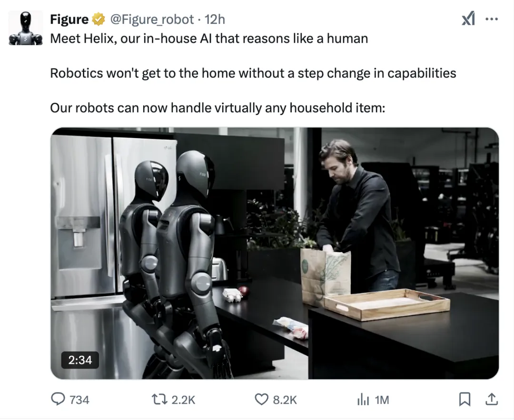The height and width of the screenshot is (420, 514).
Task: Click the repost arrows icon
Action: 159,400
